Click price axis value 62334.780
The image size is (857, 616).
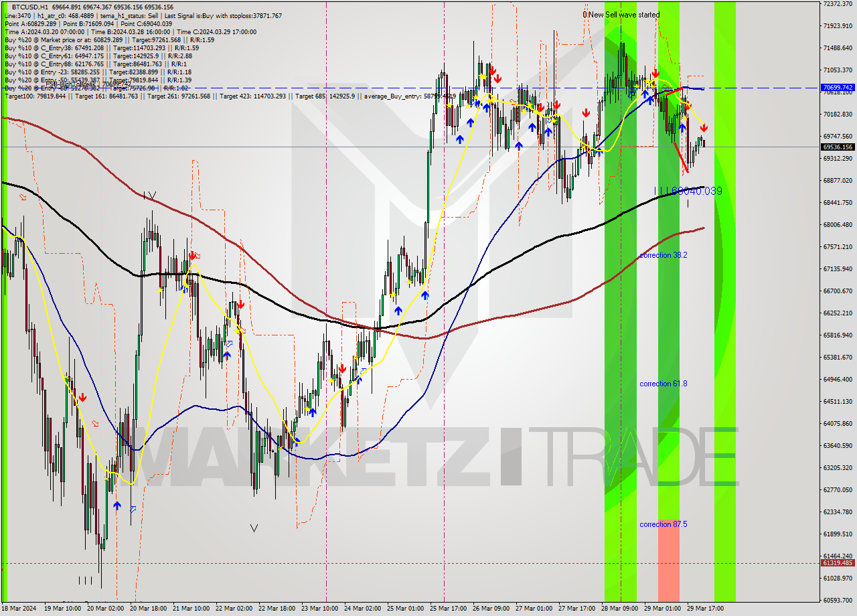(838, 512)
